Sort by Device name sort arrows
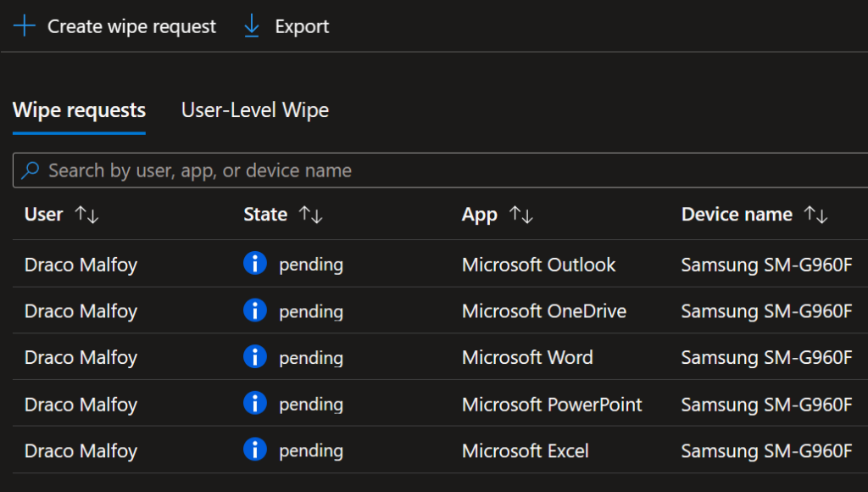 (815, 215)
